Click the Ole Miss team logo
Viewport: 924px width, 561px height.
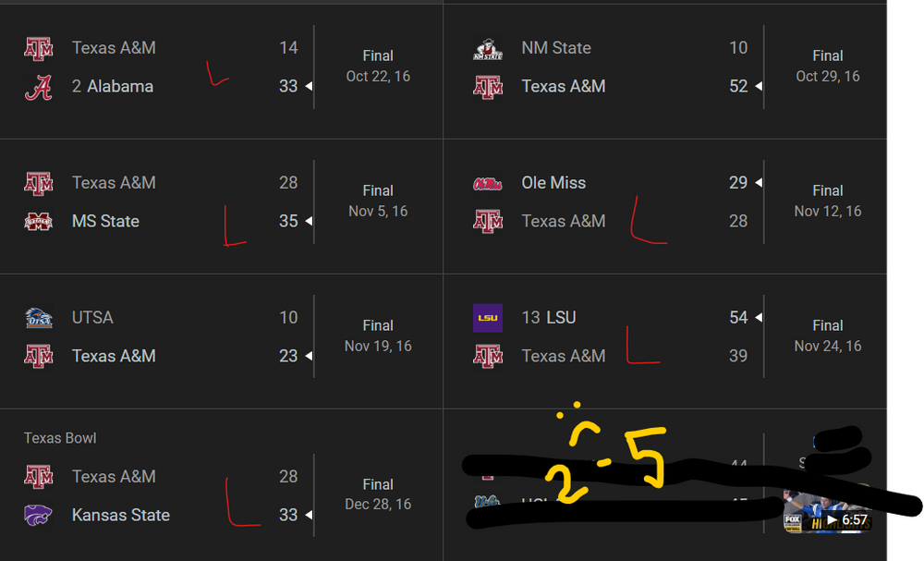point(488,183)
